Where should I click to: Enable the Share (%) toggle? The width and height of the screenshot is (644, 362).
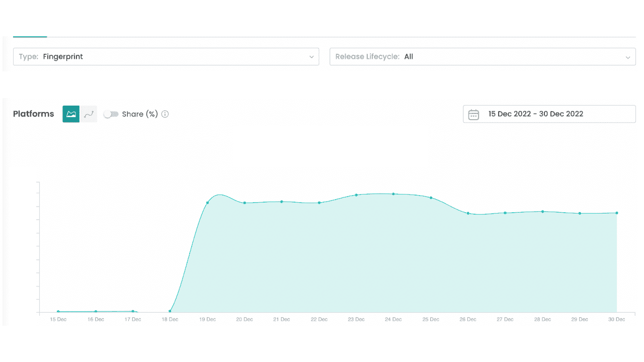[x=111, y=114]
